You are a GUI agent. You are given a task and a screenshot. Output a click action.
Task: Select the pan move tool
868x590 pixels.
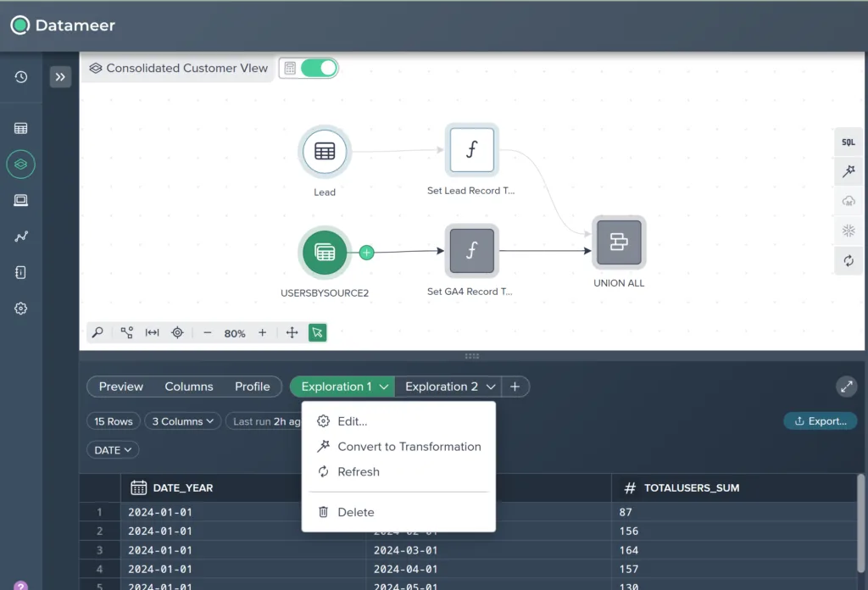(x=292, y=332)
